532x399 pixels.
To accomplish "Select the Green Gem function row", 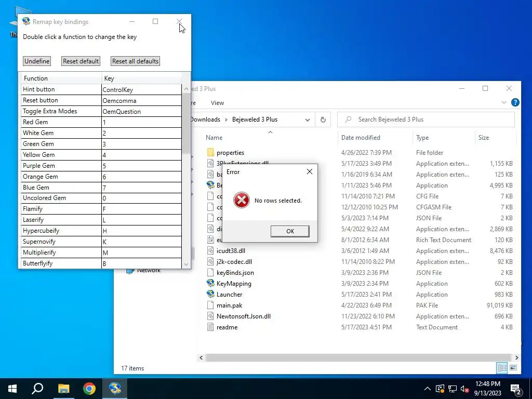I will (101, 144).
